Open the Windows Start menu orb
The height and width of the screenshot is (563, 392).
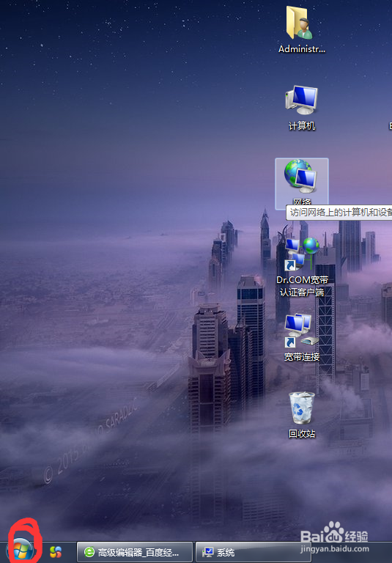20,551
